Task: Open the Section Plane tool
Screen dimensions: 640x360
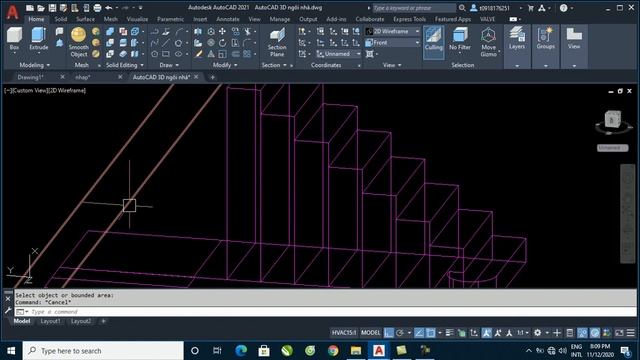Action: 277,42
